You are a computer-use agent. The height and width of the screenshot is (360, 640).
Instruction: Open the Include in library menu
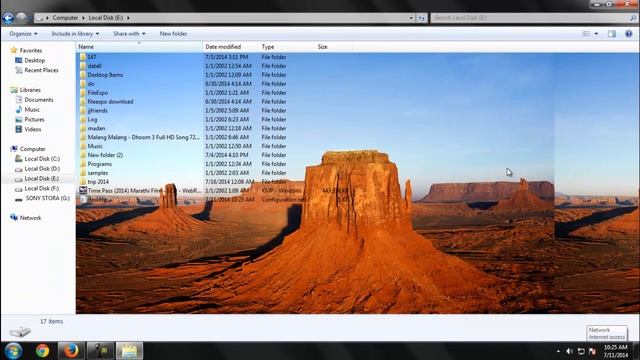75,34
